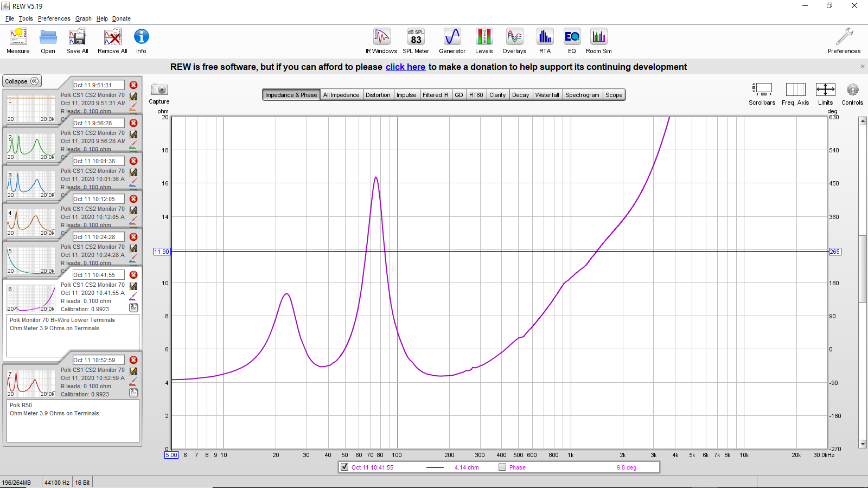
Task: Click graph vertical scrollbar down arrow
Action: [x=863, y=444]
